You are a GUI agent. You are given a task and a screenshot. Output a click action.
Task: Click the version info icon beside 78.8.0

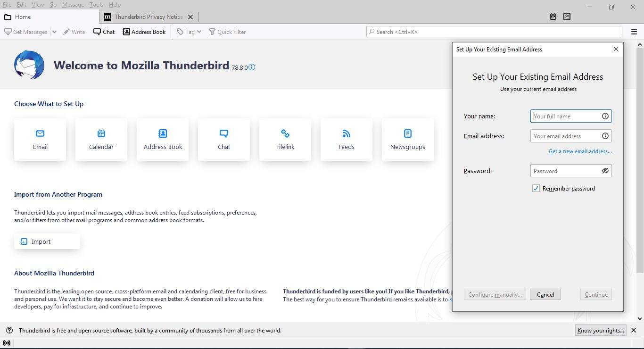[x=252, y=67]
